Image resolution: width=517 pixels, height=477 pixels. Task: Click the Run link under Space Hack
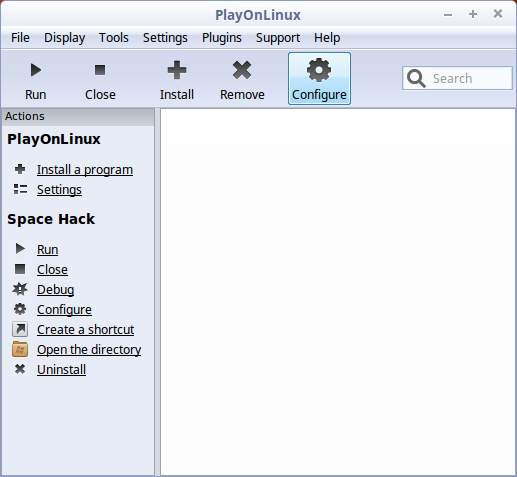[x=48, y=250]
